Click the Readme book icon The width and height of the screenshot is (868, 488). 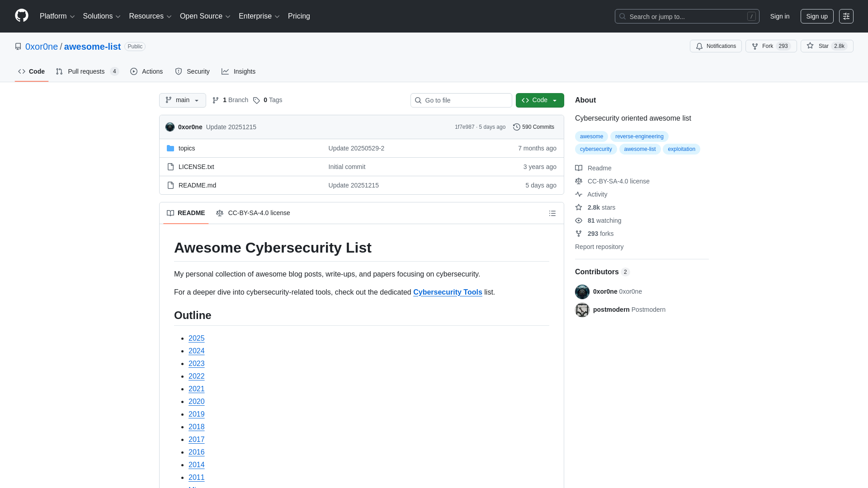pyautogui.click(x=579, y=168)
